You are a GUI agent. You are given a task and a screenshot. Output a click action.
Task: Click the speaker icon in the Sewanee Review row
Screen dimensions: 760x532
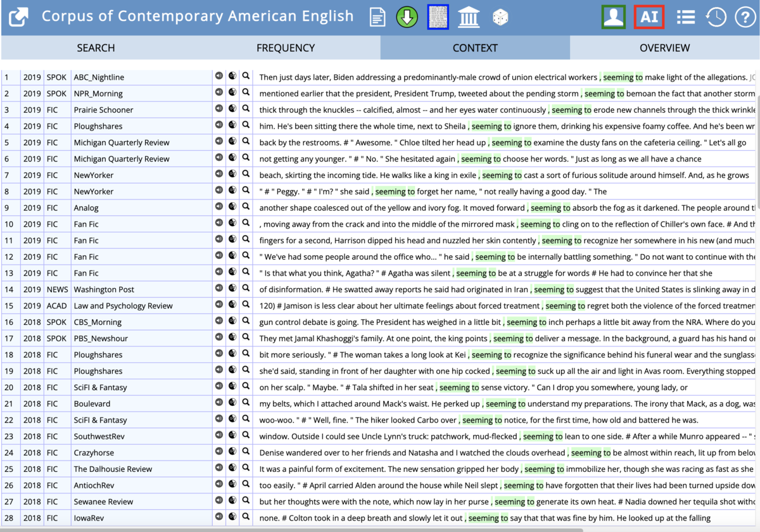tap(218, 501)
